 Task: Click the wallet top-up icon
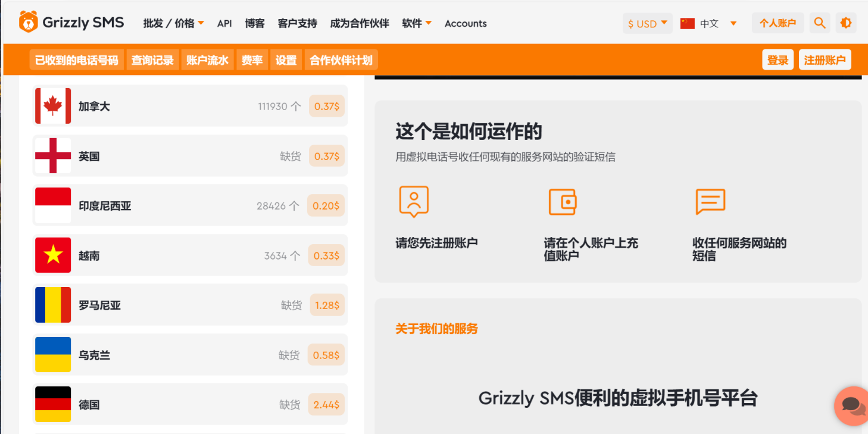click(562, 202)
